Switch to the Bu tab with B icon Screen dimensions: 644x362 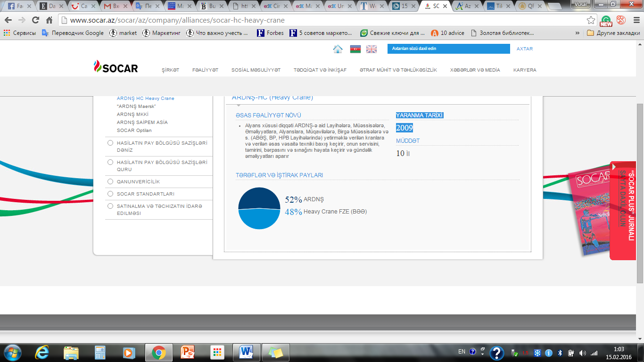click(x=213, y=6)
